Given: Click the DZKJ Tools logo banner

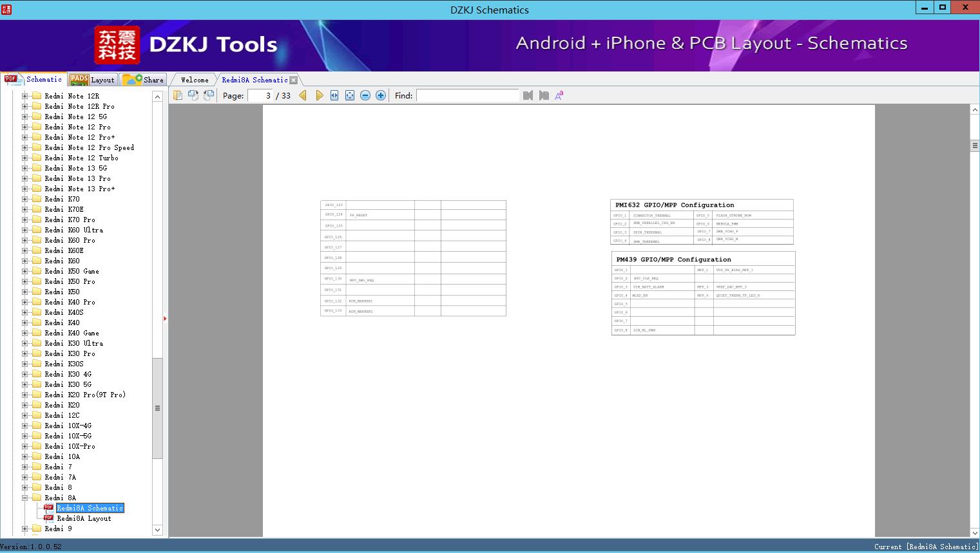Looking at the screenshot, I should (x=187, y=44).
